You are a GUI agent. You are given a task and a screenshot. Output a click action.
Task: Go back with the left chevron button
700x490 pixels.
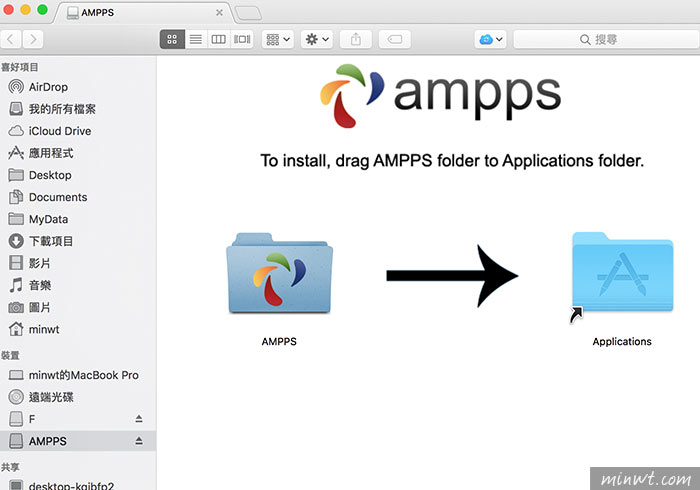coord(11,39)
